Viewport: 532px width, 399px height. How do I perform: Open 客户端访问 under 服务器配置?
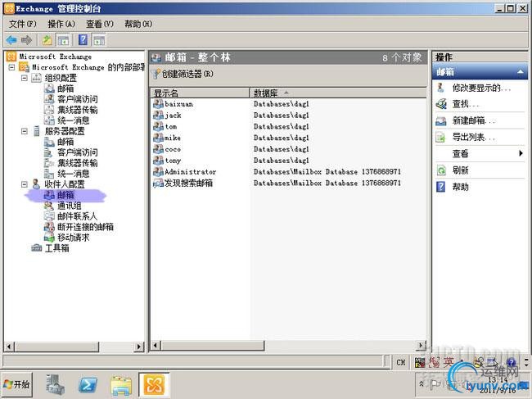click(78, 152)
